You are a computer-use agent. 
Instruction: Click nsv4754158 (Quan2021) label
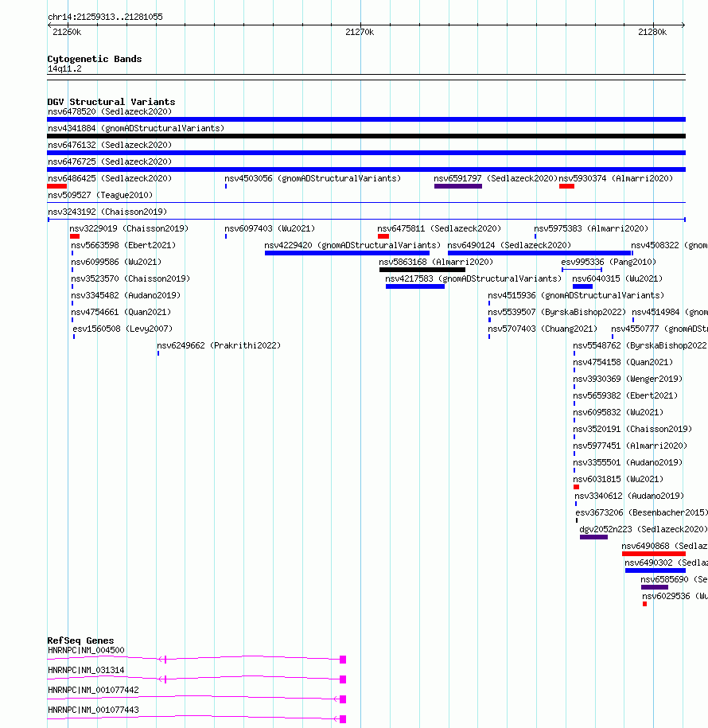pyautogui.click(x=623, y=362)
